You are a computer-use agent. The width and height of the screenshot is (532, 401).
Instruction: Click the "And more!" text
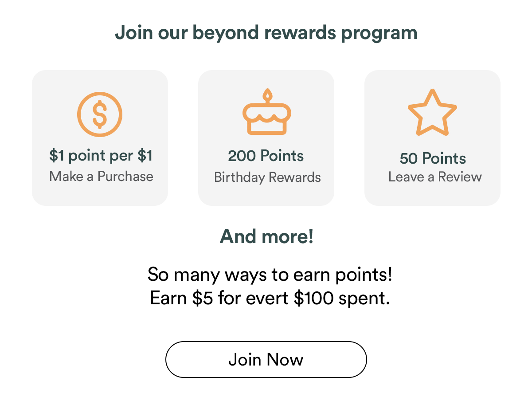tap(266, 236)
